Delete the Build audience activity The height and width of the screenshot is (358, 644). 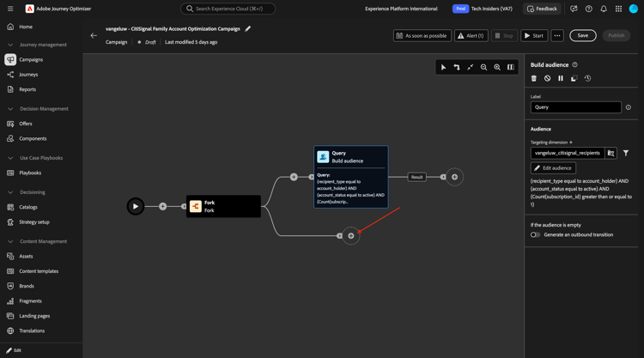pos(534,78)
